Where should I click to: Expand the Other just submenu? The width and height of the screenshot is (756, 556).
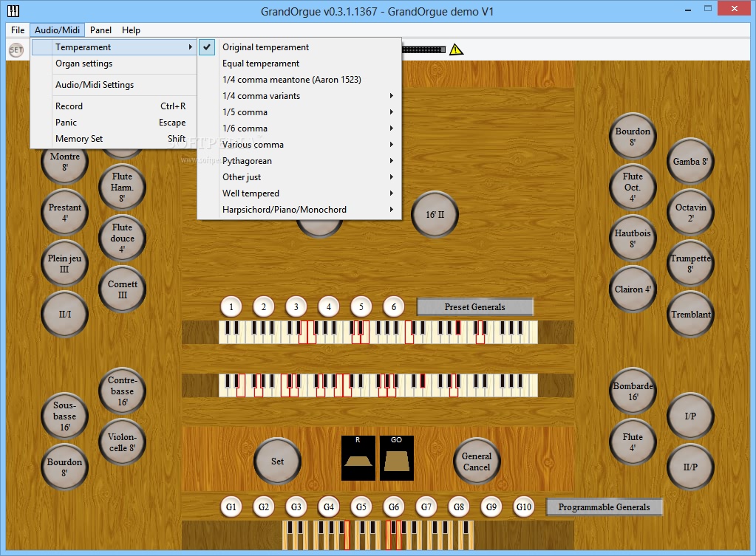coord(299,177)
